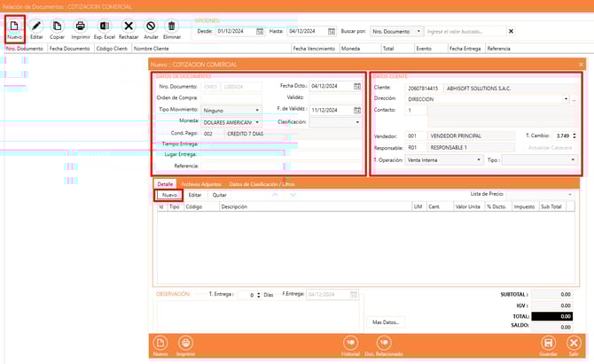Click the Copiar icon in toolbar

tap(58, 26)
